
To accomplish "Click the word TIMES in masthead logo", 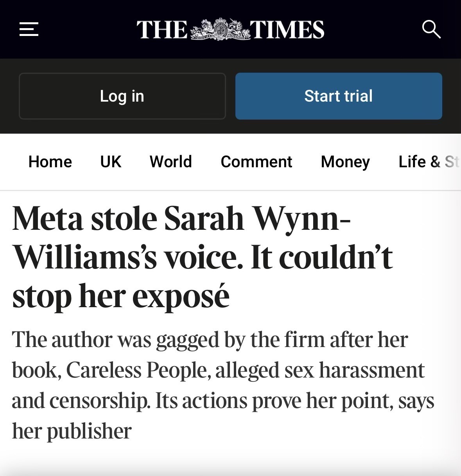I will 287,30.
